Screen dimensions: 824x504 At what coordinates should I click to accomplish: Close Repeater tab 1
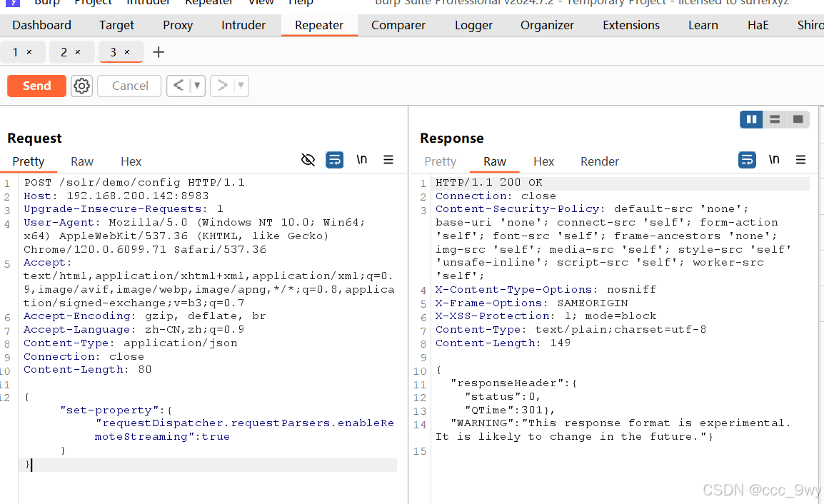coord(29,52)
